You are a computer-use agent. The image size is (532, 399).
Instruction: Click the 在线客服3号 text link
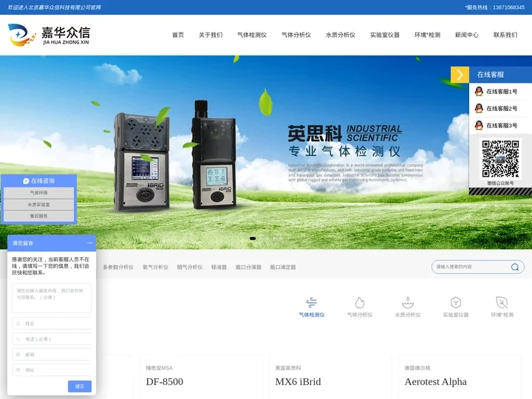[502, 126]
